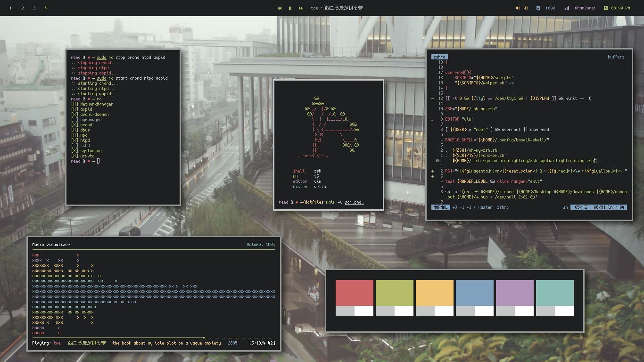Click the git branch icon beside master in vim statusline
644x362 pixels.
tap(475, 207)
